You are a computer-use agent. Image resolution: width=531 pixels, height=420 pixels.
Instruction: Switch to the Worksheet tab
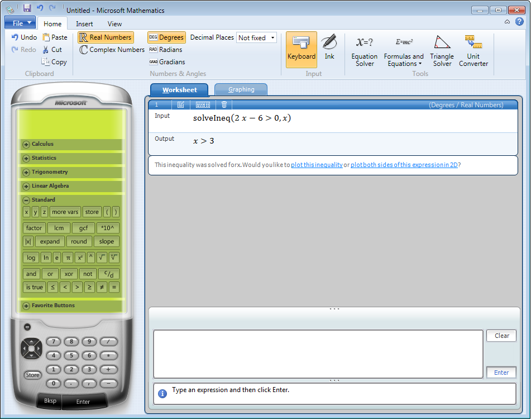point(179,90)
